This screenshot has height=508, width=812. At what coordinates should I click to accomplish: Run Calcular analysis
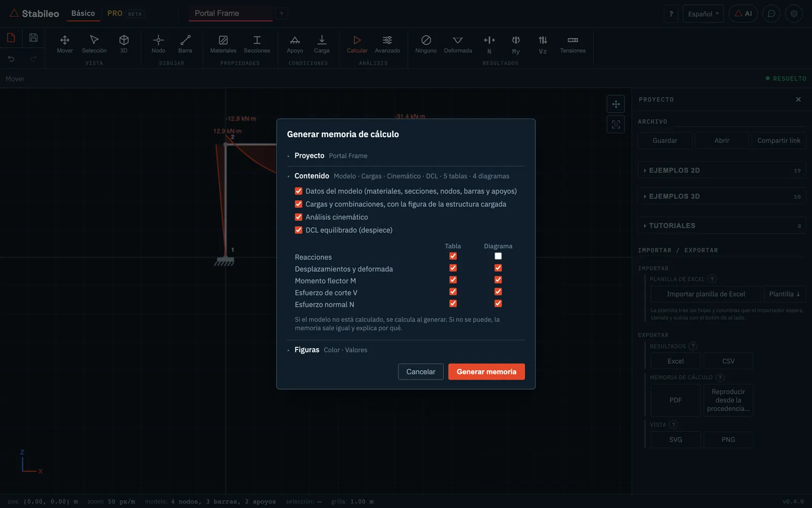pos(357,44)
